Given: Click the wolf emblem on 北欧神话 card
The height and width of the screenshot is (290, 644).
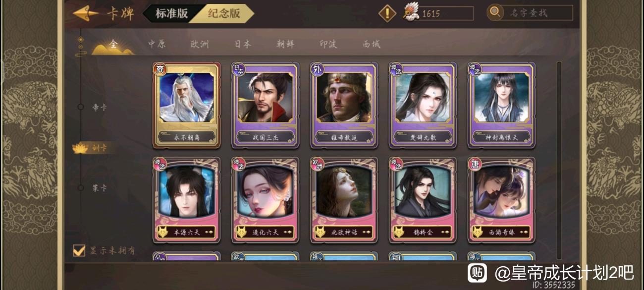Looking at the screenshot, I should tap(321, 232).
